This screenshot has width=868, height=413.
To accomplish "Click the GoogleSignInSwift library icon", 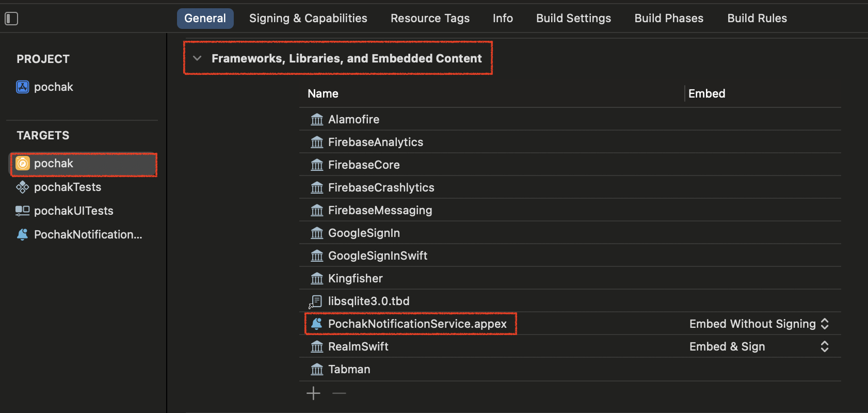I will coord(317,256).
